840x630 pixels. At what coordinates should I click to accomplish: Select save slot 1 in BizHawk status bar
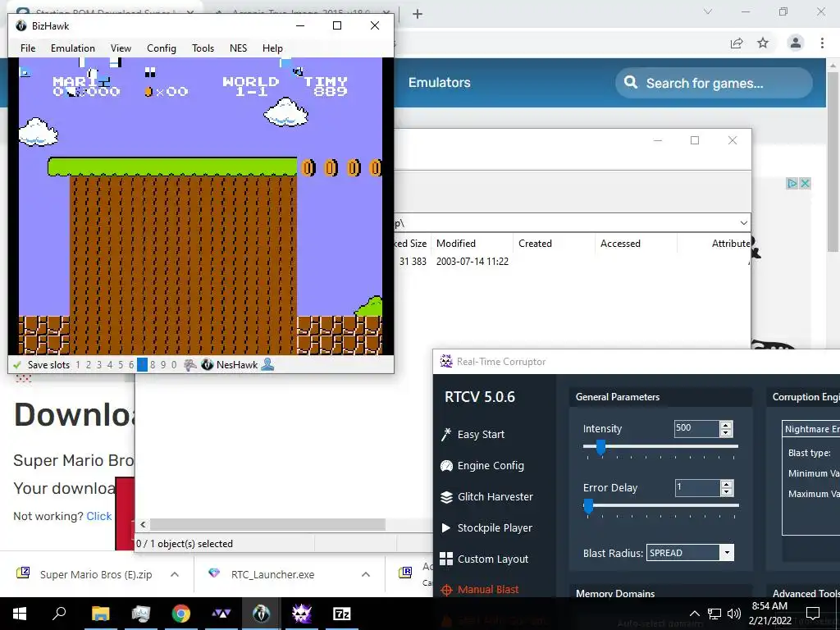click(x=78, y=365)
